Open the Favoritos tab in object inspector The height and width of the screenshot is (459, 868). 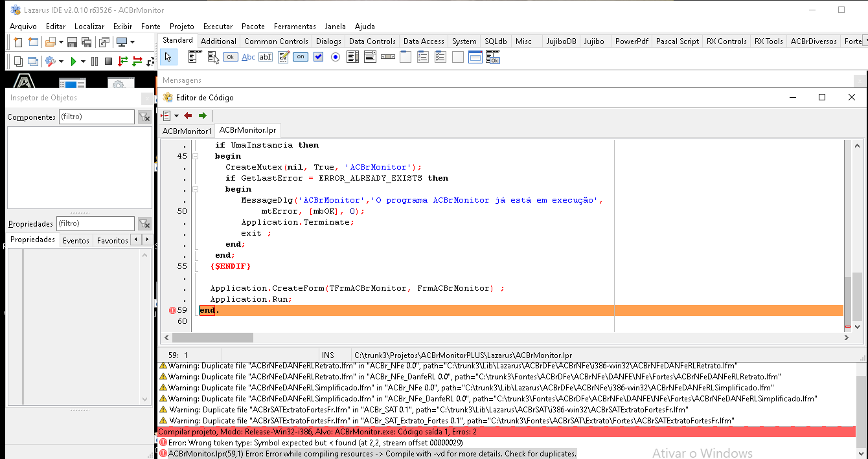click(x=112, y=240)
